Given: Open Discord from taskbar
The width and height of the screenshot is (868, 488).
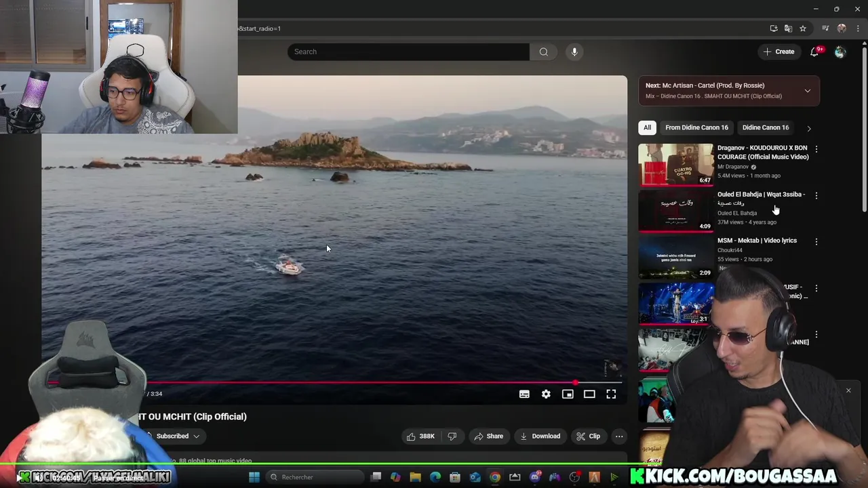Looking at the screenshot, I should point(535,477).
